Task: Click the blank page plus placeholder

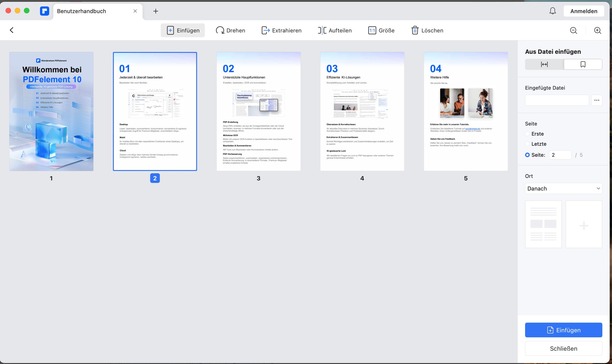Action: (x=584, y=224)
